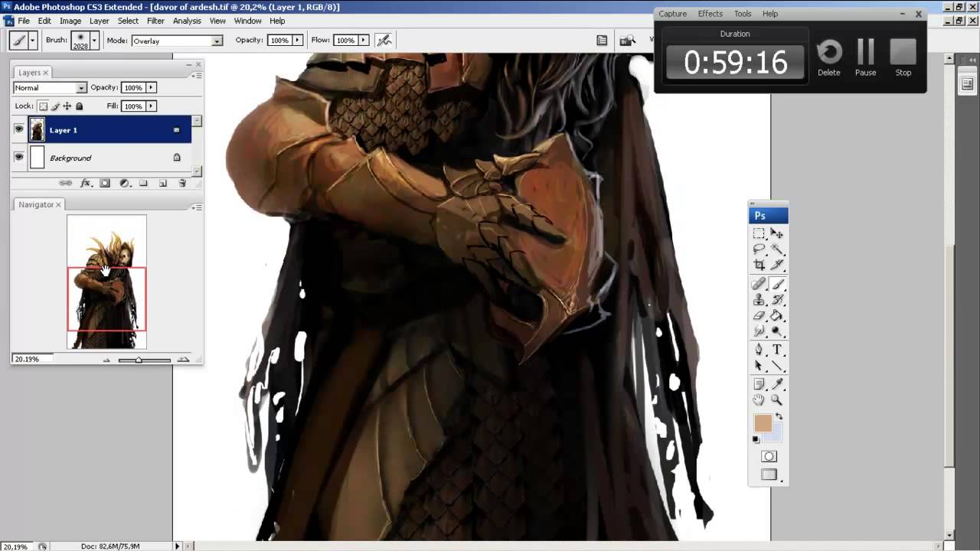Select the Lasso tool

[x=759, y=249]
